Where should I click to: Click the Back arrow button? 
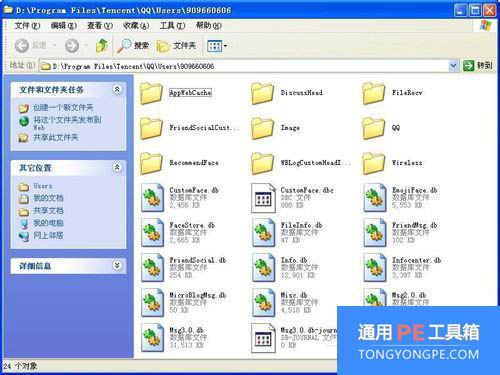(22, 46)
